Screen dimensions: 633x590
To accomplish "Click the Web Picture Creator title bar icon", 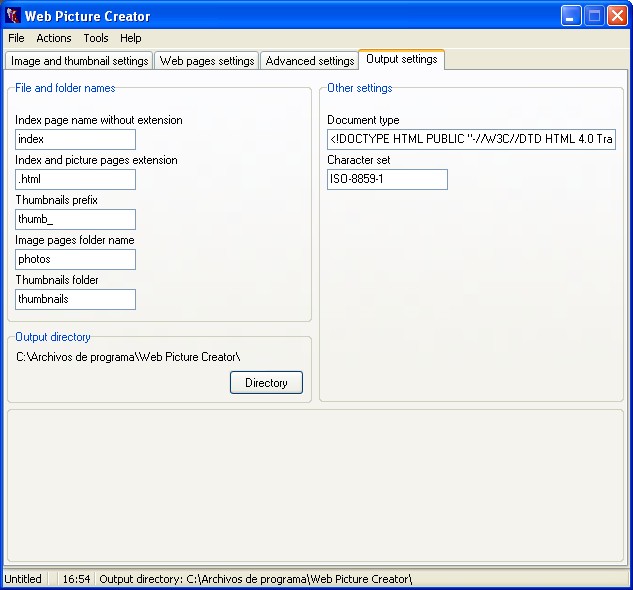I will (x=13, y=16).
